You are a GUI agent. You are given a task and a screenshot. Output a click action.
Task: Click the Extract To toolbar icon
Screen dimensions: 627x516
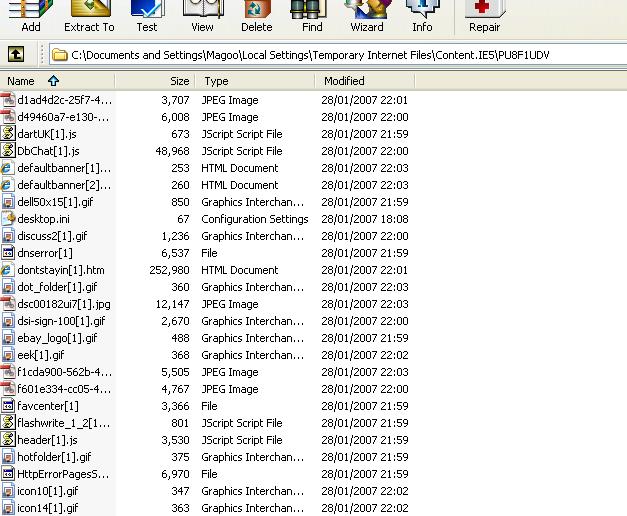[89, 14]
